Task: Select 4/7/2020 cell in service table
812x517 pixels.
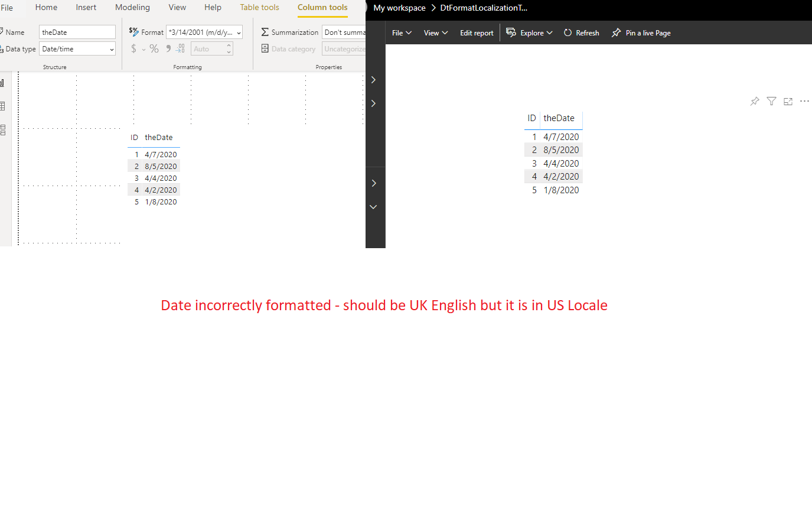Action: tap(561, 136)
